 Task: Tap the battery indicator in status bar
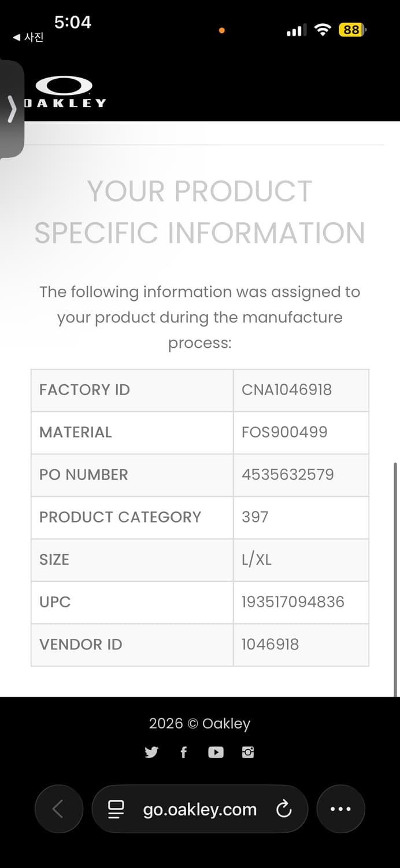352,30
